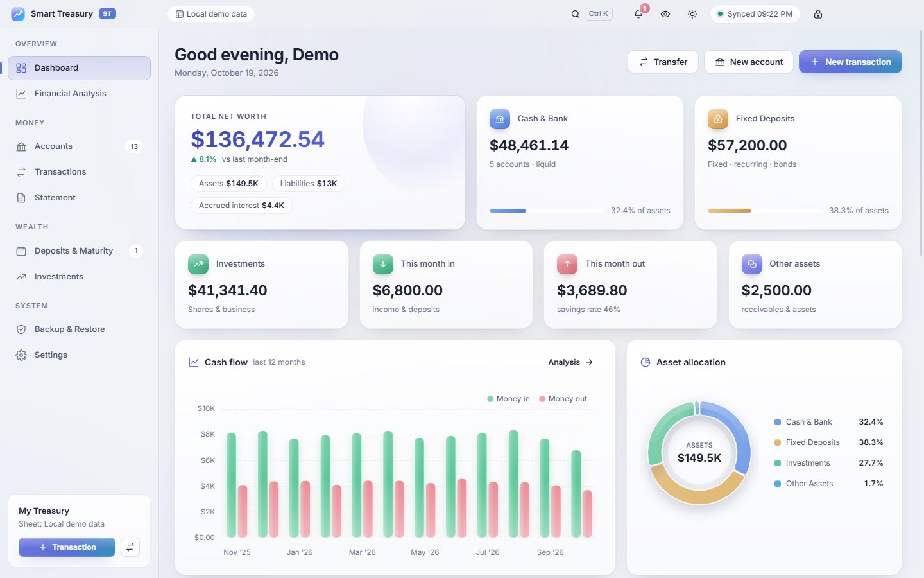This screenshot has height=578, width=924.
Task: Open Investments in the sidebar
Action: tap(79, 277)
